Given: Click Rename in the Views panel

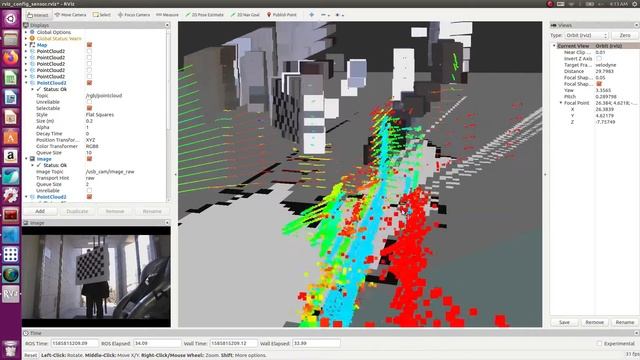Looking at the screenshot, I should (x=624, y=322).
